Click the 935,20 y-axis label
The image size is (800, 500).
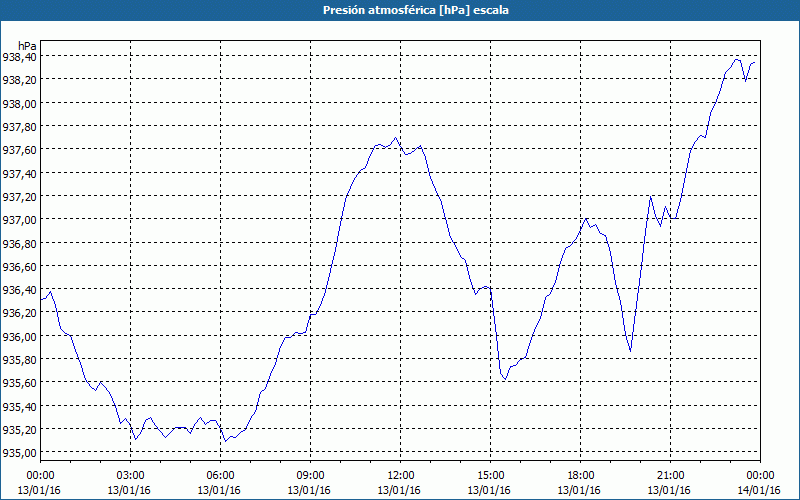19,430
